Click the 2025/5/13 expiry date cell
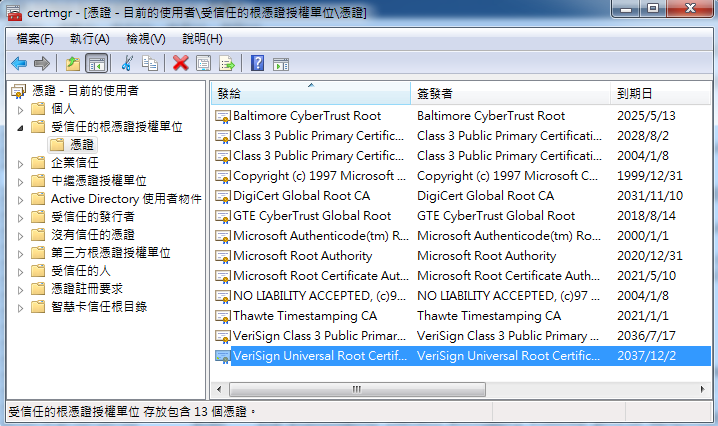The image size is (718, 426). tap(646, 116)
